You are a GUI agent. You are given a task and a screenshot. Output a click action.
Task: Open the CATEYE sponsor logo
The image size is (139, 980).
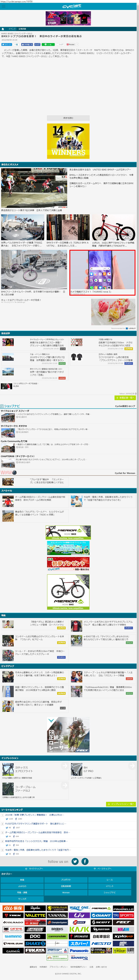pos(13,929)
